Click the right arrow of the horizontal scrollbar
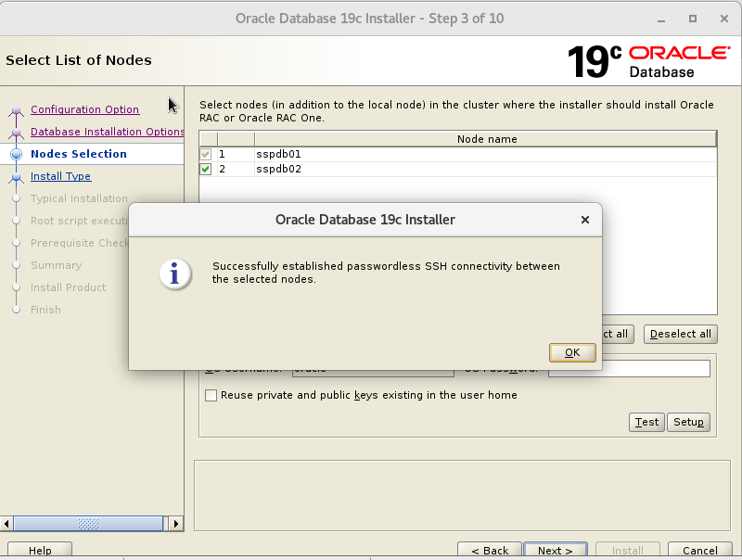The height and width of the screenshot is (560, 742). pos(174,523)
